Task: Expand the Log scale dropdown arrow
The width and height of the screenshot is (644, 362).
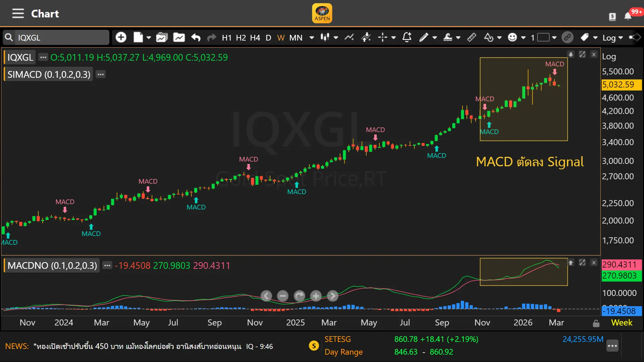Action: click(621, 38)
